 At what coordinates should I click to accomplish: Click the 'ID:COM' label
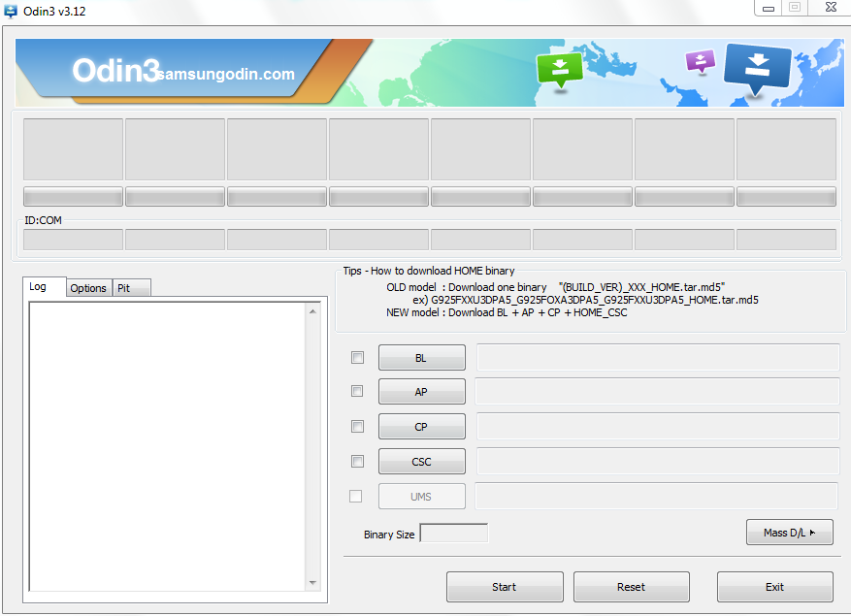[43, 220]
